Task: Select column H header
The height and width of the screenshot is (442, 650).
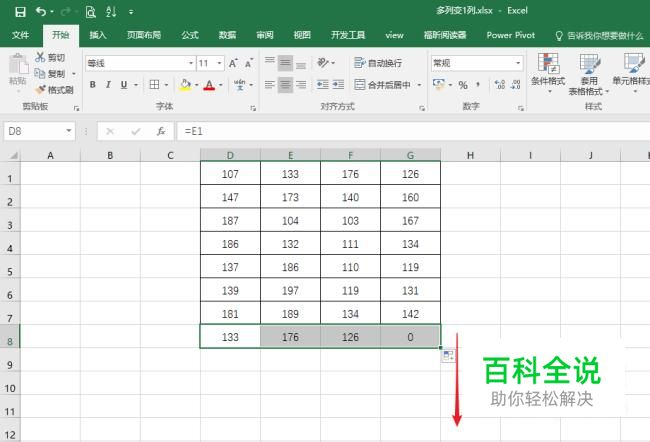Action: tap(470, 155)
